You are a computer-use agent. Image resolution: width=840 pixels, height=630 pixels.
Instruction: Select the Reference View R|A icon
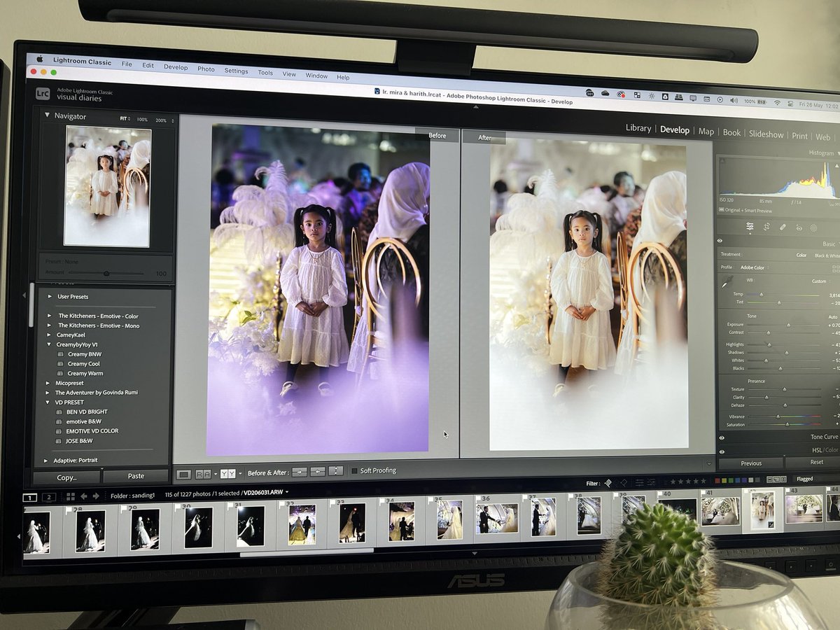(203, 474)
